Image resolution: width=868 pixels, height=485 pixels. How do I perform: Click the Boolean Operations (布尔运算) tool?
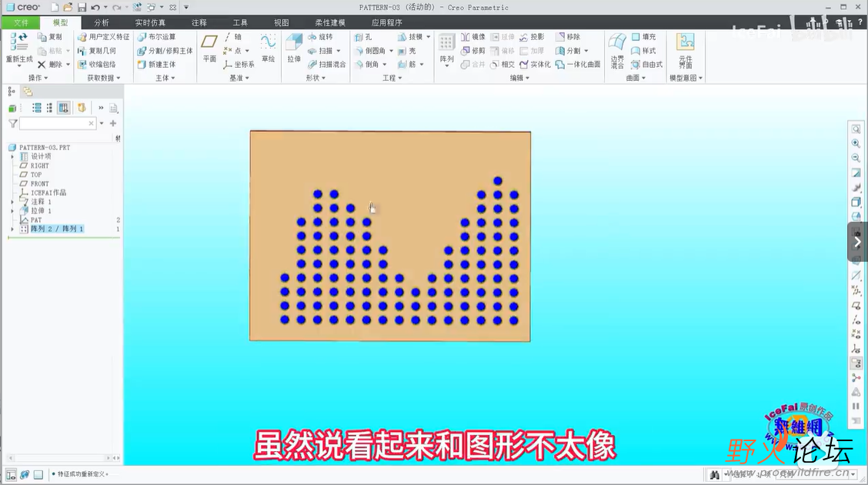click(156, 36)
